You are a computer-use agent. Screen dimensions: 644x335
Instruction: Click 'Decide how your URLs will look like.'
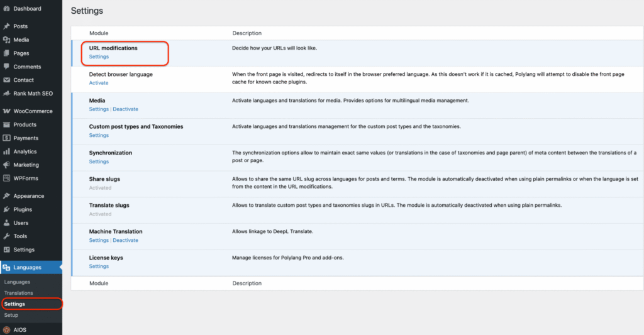point(274,48)
